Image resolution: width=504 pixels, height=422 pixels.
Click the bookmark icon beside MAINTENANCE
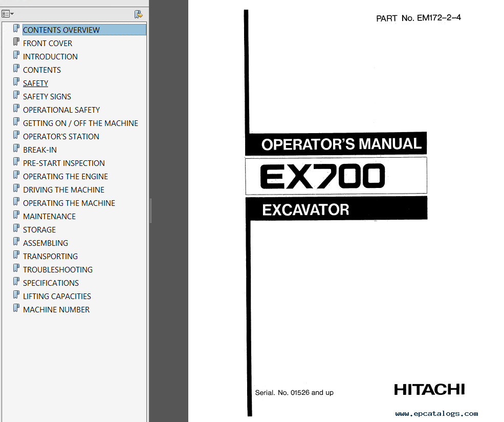pos(16,215)
